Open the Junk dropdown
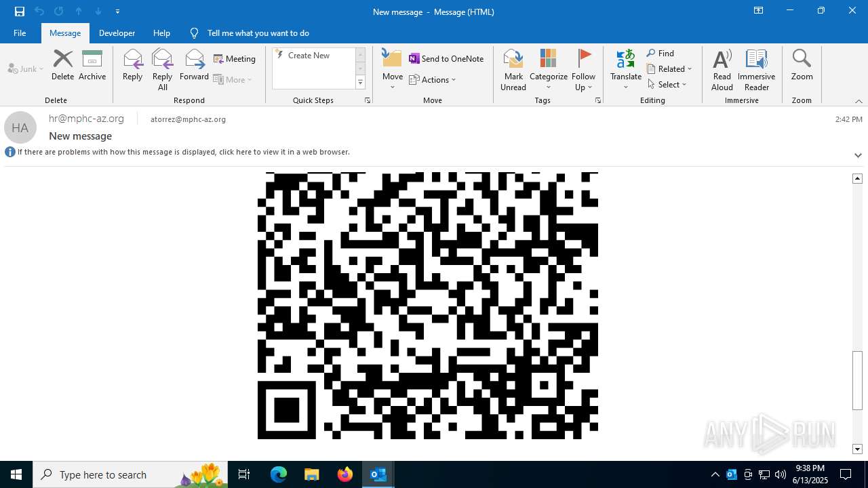 (x=26, y=68)
